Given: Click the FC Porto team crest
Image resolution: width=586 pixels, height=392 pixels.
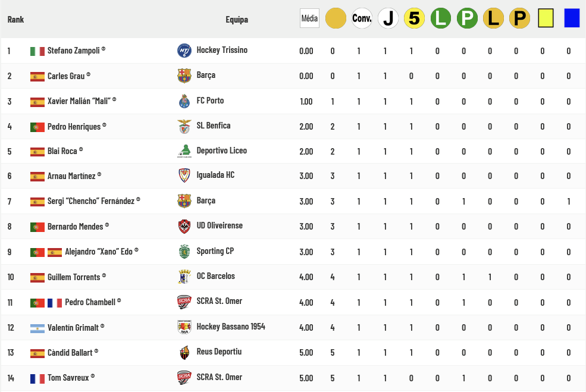Looking at the screenshot, I should click(x=184, y=101).
